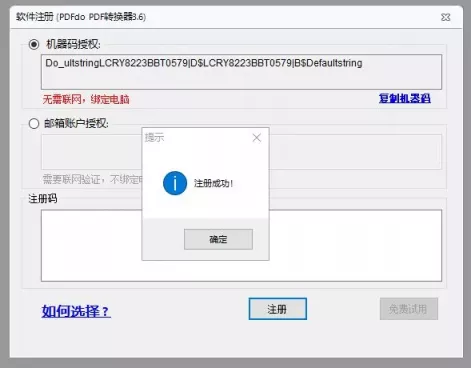
Task: Click the 注册 button
Action: point(278,309)
